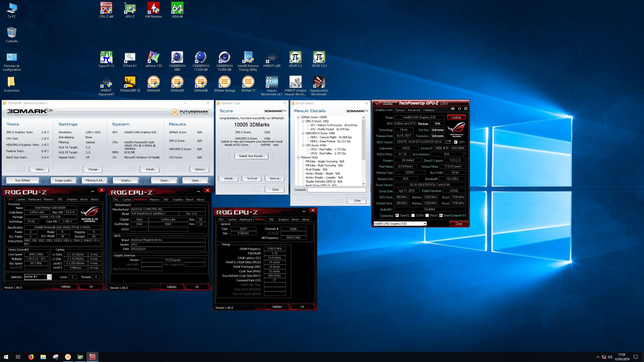Click Image Quality button in 3DMark06
Screen dimensions: 644x362
[x=64, y=180]
